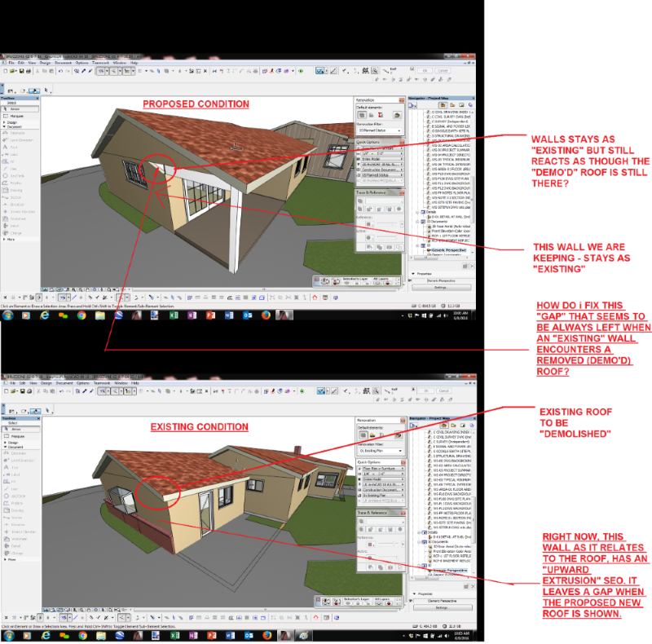Screen dimensions: 652x644
Task: Open Entire Model dropdown in top Quick Options
Action: pos(382,159)
